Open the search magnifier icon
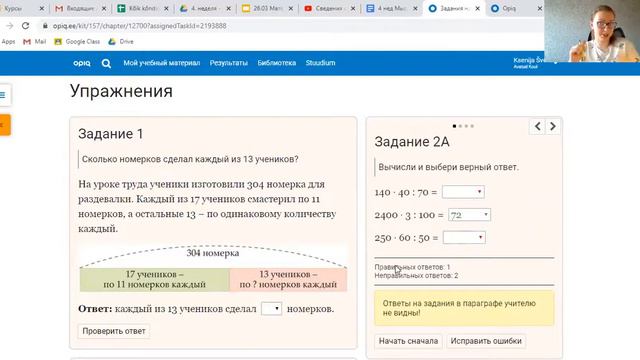 tap(106, 63)
